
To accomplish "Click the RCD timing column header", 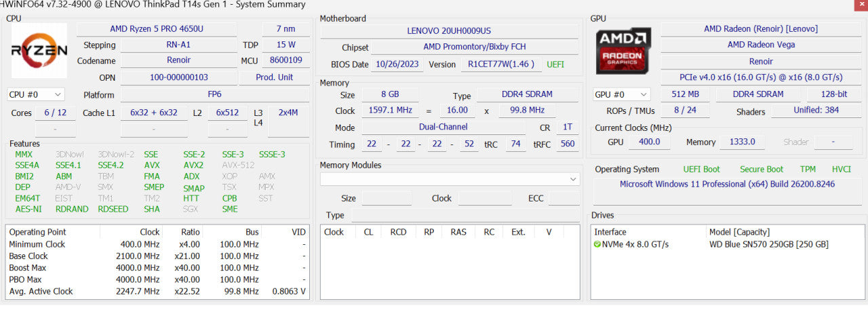I will pyautogui.click(x=398, y=232).
